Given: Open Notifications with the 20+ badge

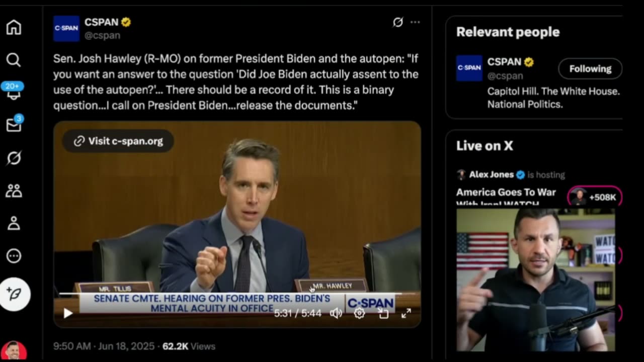Looking at the screenshot, I should pyautogui.click(x=14, y=91).
